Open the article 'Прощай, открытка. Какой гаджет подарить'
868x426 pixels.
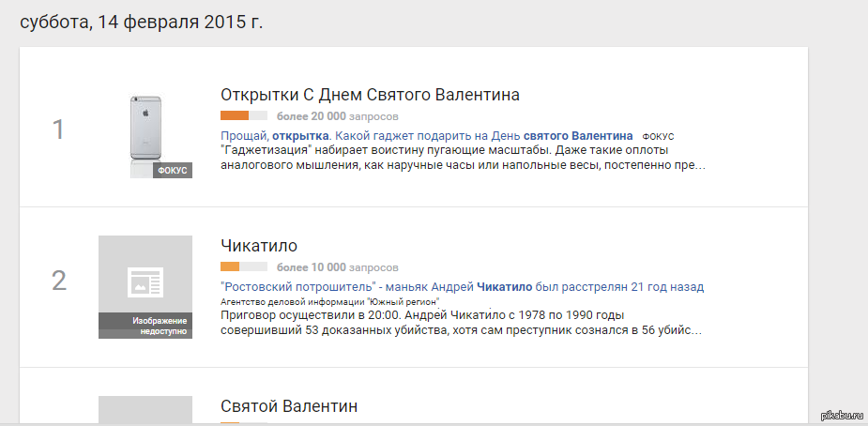(426, 136)
